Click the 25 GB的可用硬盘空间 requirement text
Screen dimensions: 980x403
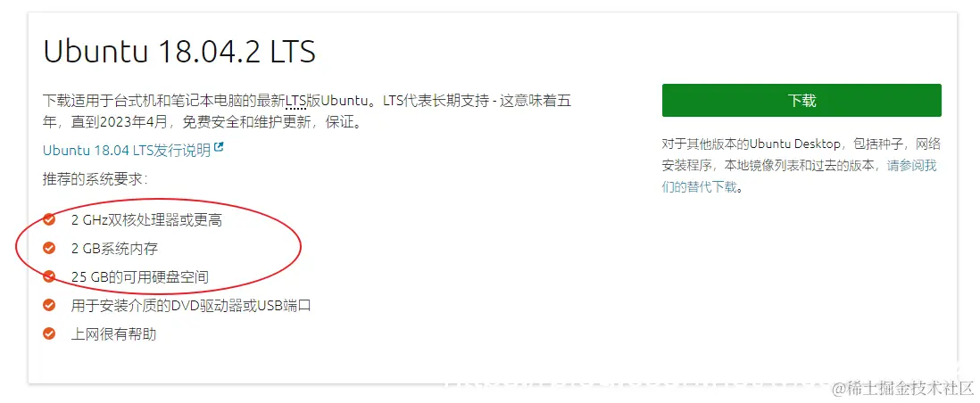coord(139,277)
